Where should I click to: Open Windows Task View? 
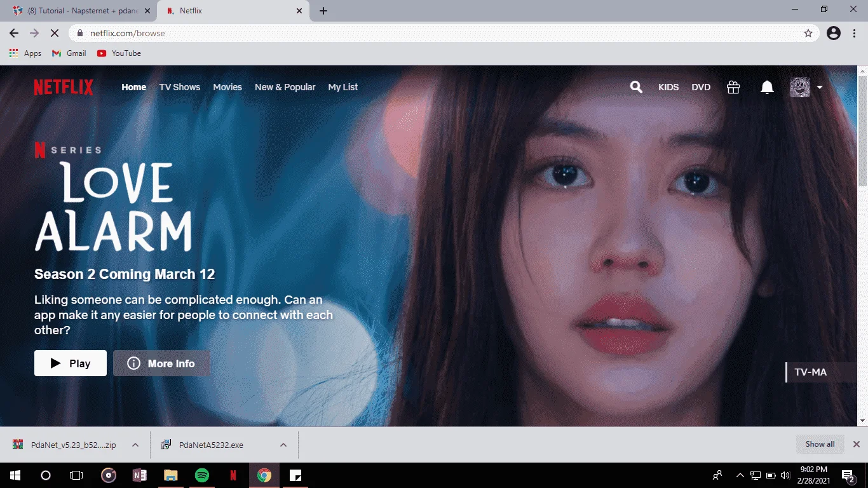(x=76, y=475)
